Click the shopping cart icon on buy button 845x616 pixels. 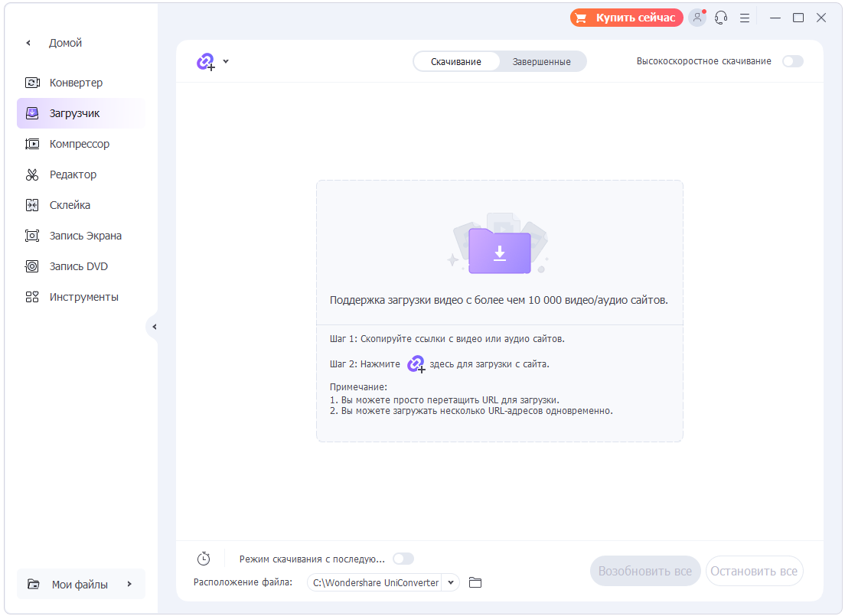(x=580, y=18)
